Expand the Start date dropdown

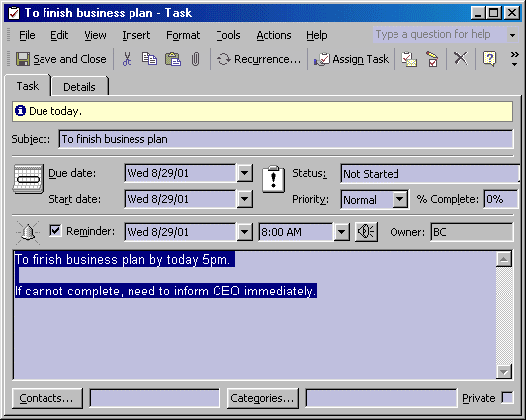(245, 199)
